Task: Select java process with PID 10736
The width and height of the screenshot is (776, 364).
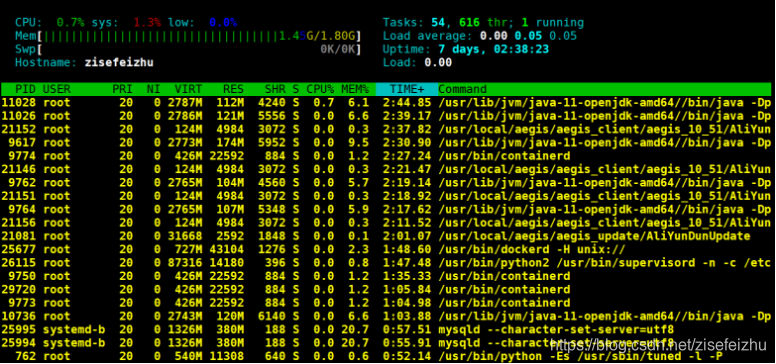Action: 386,316
